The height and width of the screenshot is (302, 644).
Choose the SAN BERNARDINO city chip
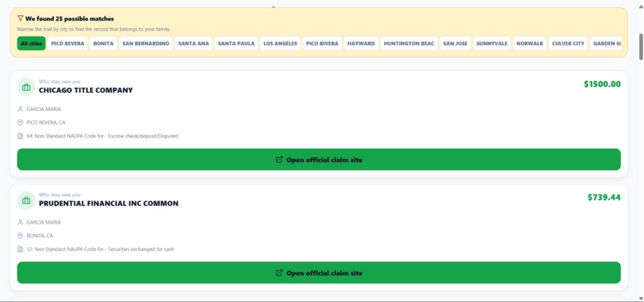pos(145,44)
